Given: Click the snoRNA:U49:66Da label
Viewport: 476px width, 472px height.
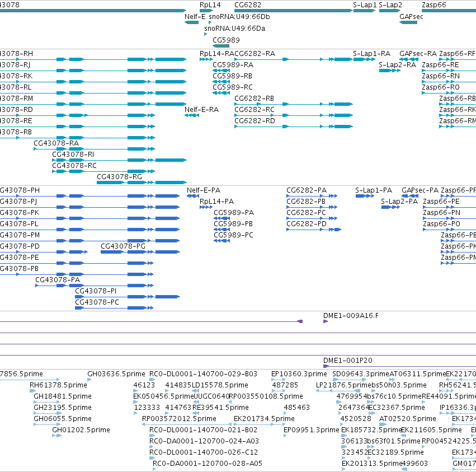Looking at the screenshot, I should [x=235, y=29].
